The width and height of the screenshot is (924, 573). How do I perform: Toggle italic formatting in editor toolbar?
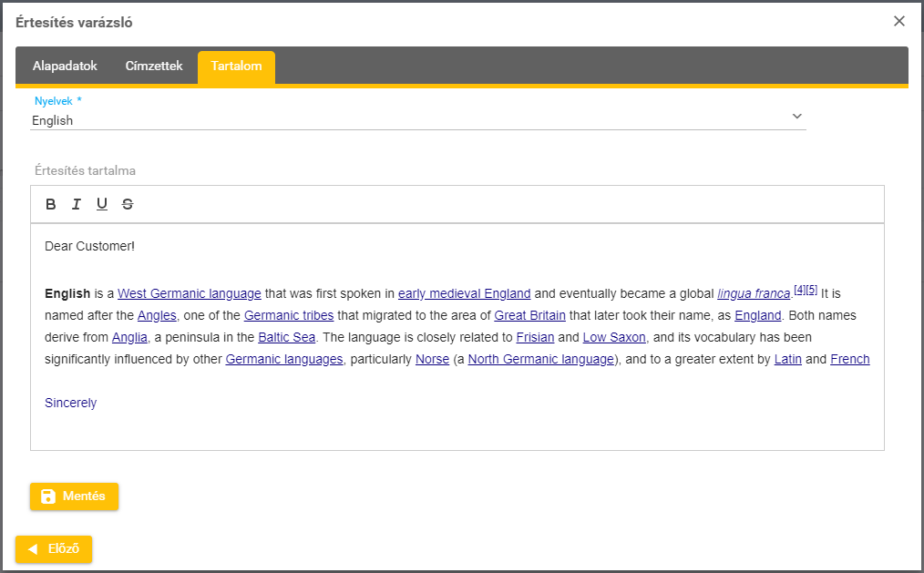[77, 204]
